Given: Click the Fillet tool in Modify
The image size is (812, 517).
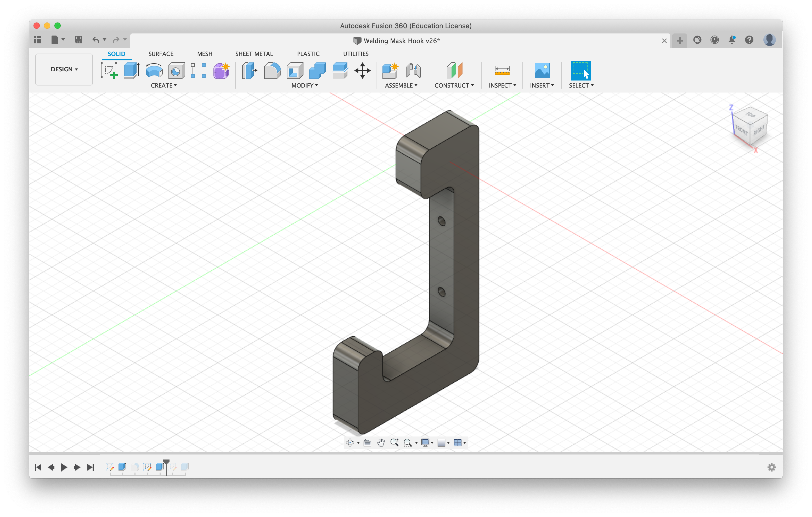Looking at the screenshot, I should pos(272,70).
